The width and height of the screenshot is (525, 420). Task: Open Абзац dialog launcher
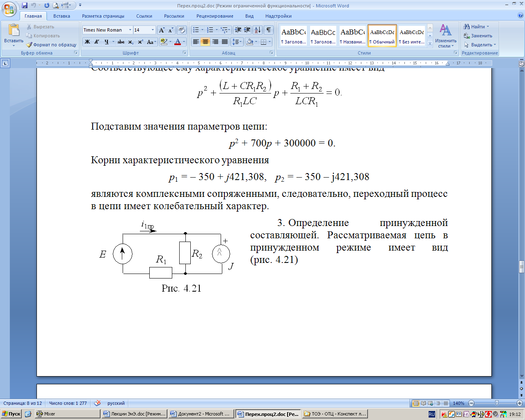[272, 53]
